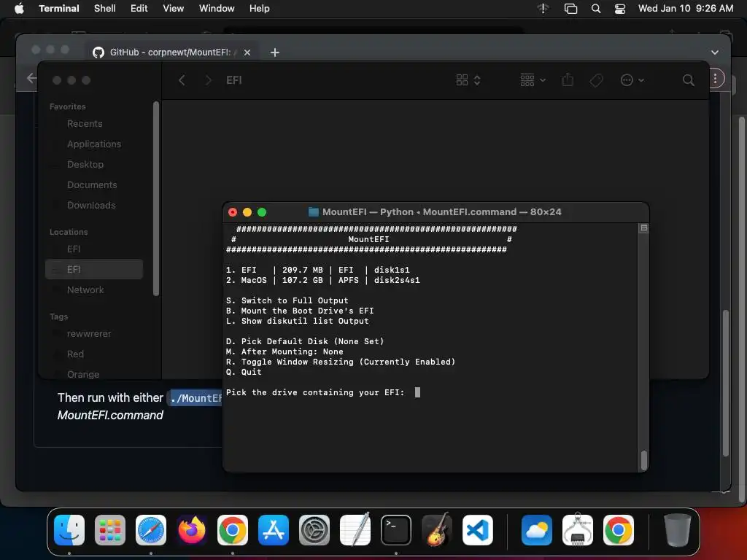
Task: Go back in the Finder window
Action: click(x=182, y=80)
